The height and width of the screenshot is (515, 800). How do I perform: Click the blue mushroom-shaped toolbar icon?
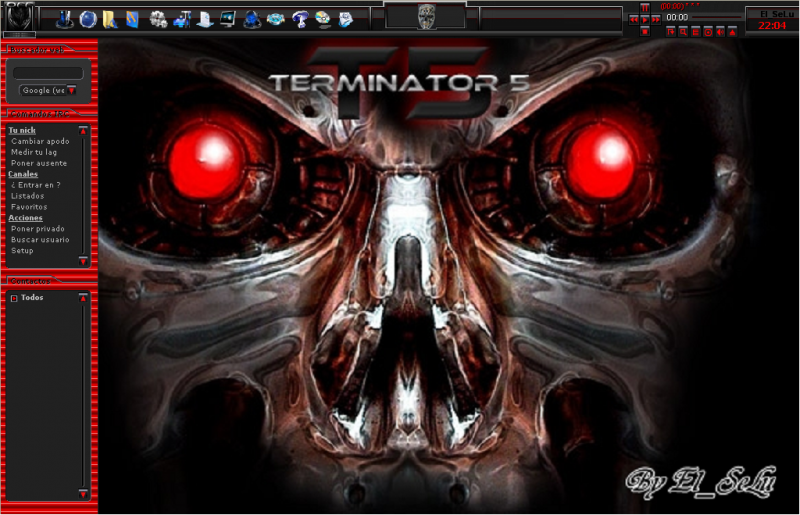tap(299, 19)
